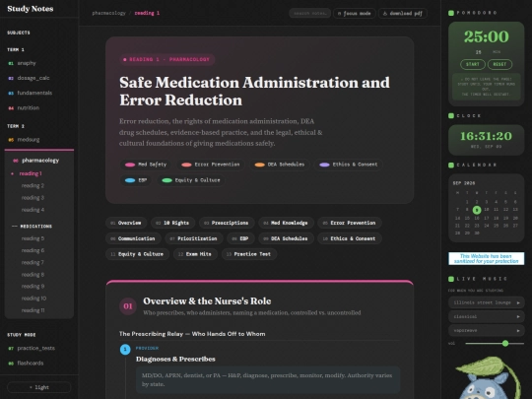Screen dimensions: 532x399
Task: Jump to 03 Prescriptions section
Action: coord(227,223)
